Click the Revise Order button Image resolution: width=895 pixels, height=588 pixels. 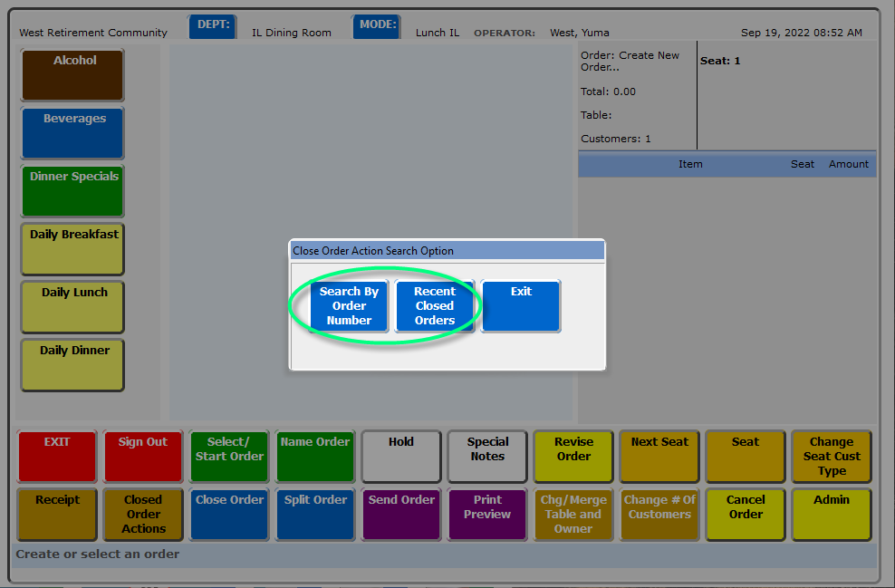pos(573,456)
